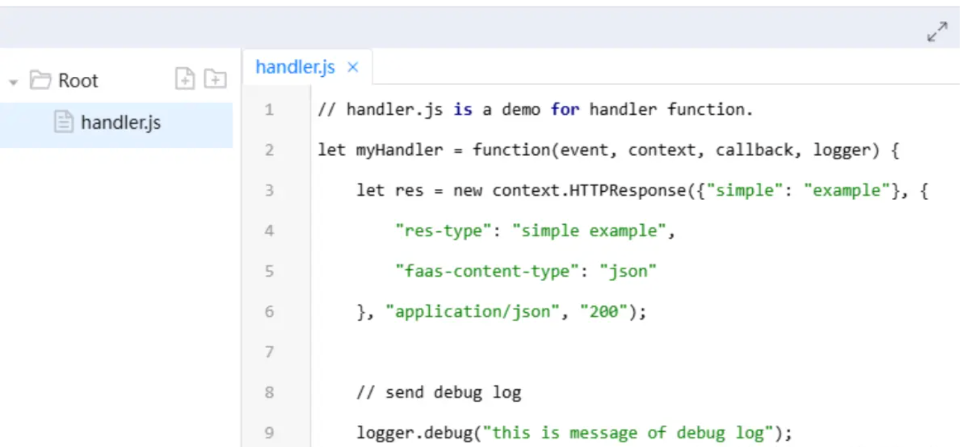Click line number 4 in the gutter
The image size is (980, 447).
point(269,231)
